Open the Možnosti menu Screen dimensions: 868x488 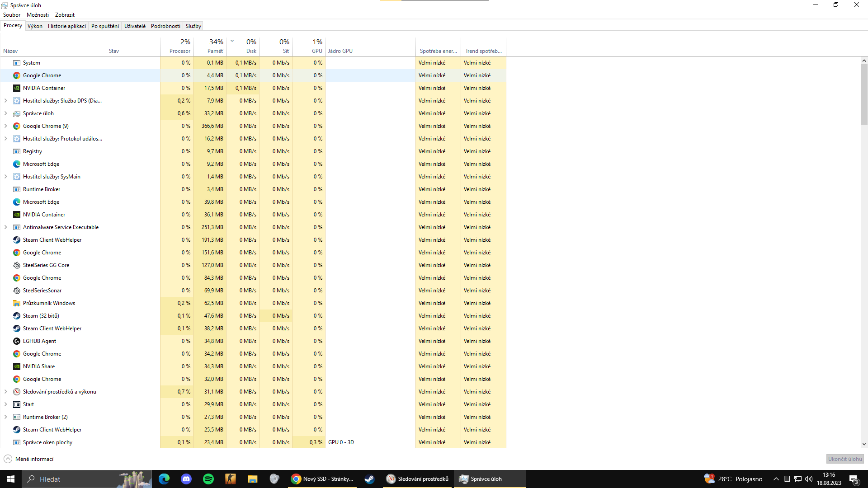(x=38, y=15)
